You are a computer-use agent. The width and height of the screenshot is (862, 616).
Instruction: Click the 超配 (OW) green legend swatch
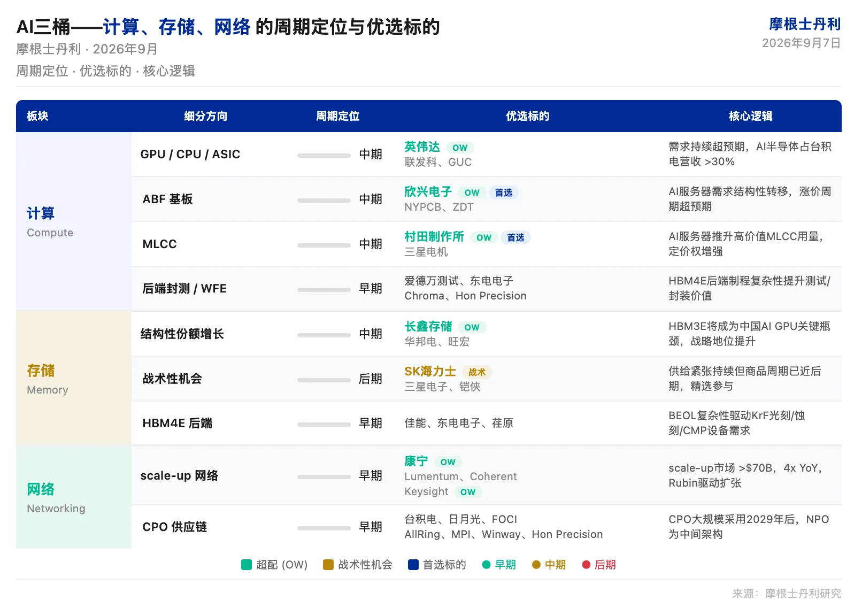[247, 565]
